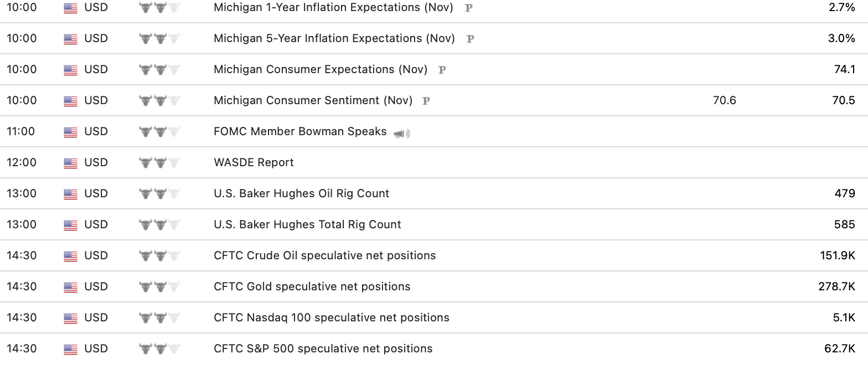Click preliminary icon next to Michigan Consumer Expectations
This screenshot has width=868, height=369.
pos(442,70)
